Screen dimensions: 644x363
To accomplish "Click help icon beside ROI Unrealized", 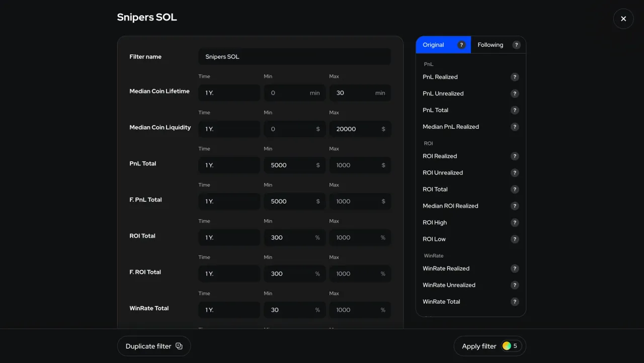I will [x=514, y=173].
